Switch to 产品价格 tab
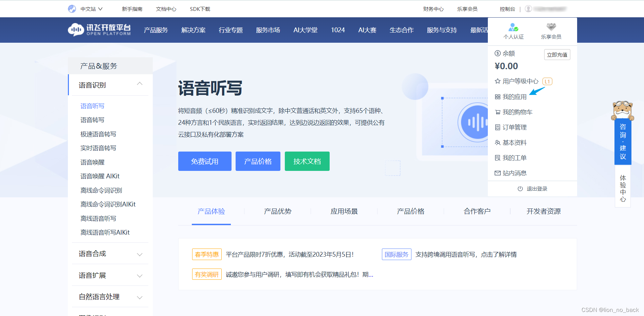The width and height of the screenshot is (644, 316). (411, 212)
